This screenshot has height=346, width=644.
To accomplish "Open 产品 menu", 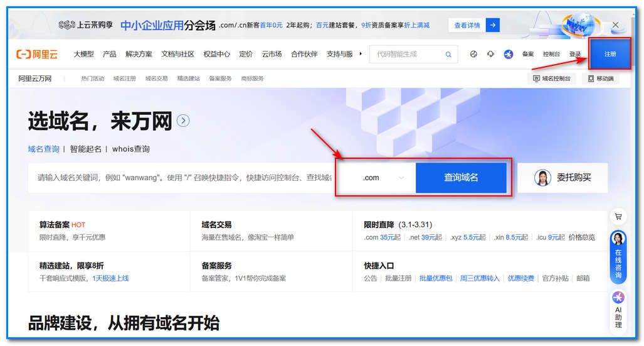I will point(110,54).
